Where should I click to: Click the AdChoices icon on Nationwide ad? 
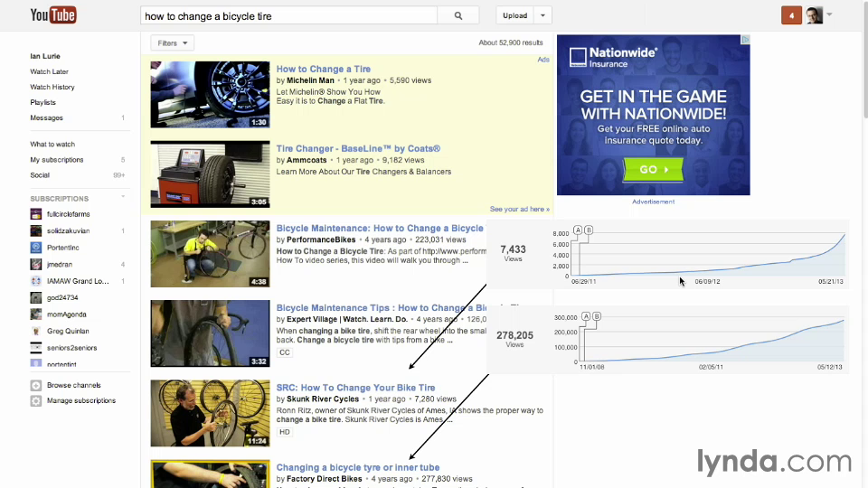tap(746, 39)
